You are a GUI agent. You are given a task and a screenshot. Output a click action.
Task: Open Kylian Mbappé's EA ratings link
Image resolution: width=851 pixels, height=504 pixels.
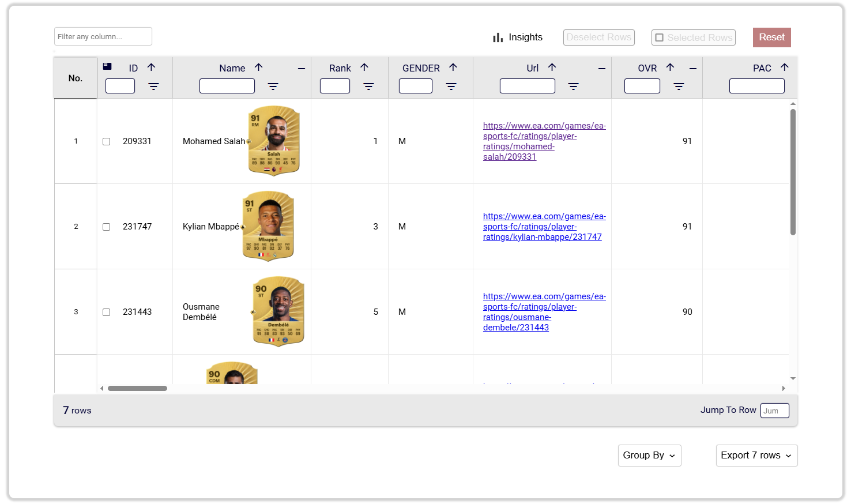(544, 227)
